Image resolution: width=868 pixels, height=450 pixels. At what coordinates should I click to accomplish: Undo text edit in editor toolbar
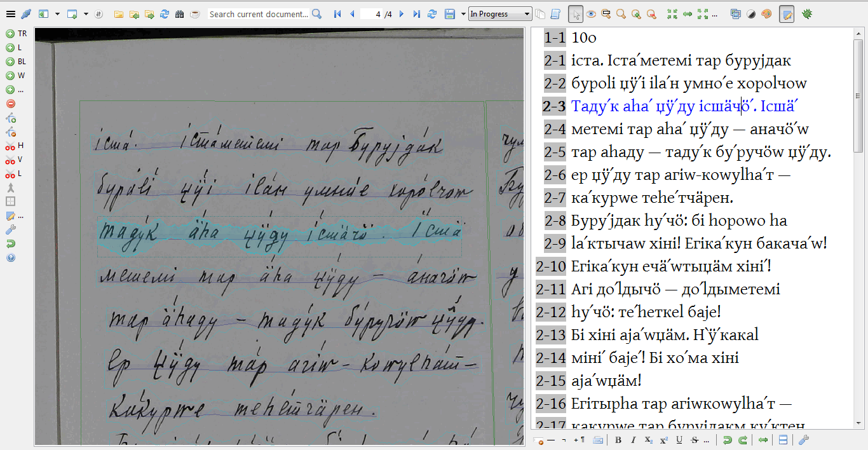728,440
